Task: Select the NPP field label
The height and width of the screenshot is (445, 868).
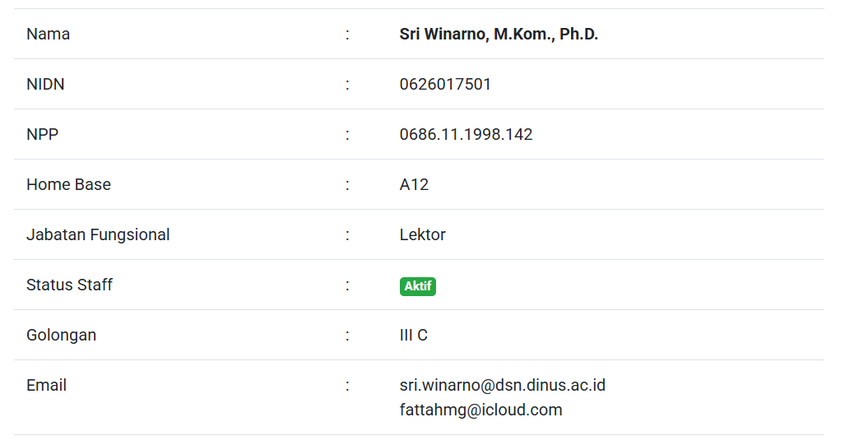Action: point(43,135)
